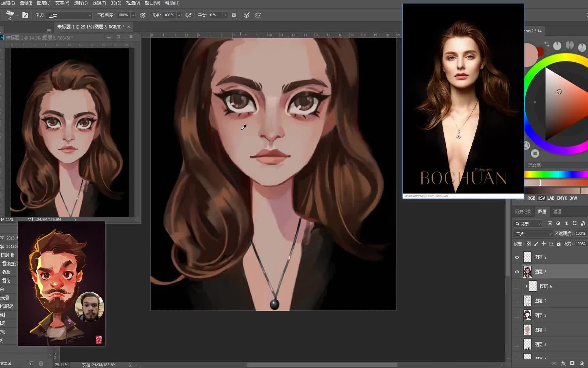The width and height of the screenshot is (588, 368).
Task: Open the 不透明度 dropdown arrow in options bar
Action: tap(133, 15)
